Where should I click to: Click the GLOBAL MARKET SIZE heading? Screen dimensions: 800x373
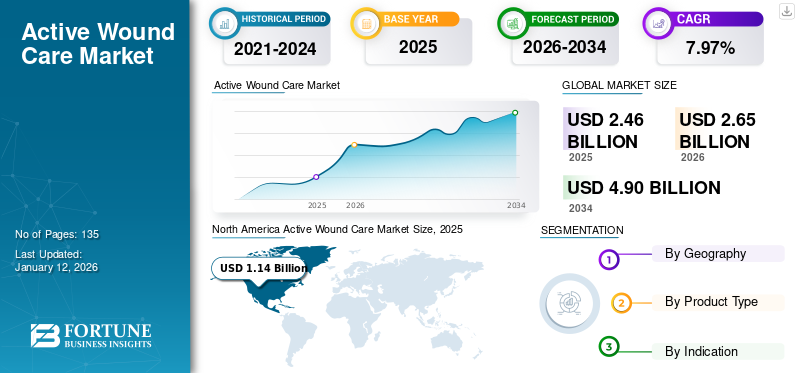click(x=619, y=85)
